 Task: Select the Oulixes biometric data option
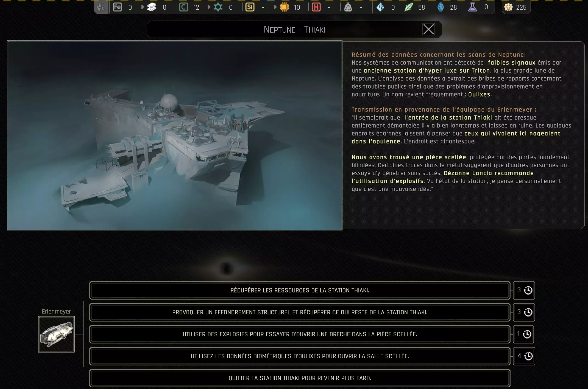pyautogui.click(x=300, y=356)
